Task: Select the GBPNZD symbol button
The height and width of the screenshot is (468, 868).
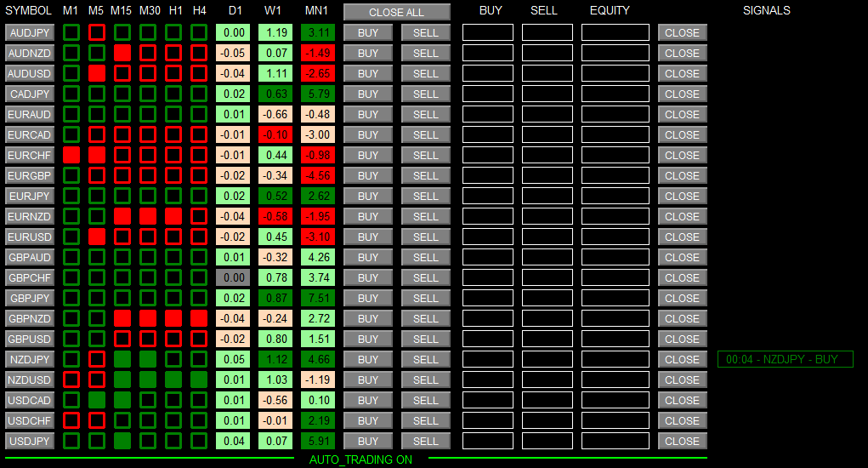Action: pyautogui.click(x=30, y=318)
